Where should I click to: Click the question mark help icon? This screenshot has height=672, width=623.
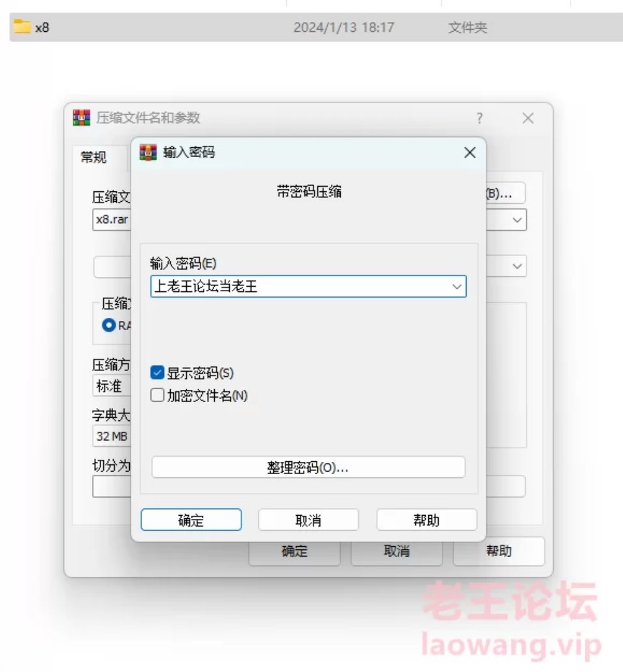480,118
